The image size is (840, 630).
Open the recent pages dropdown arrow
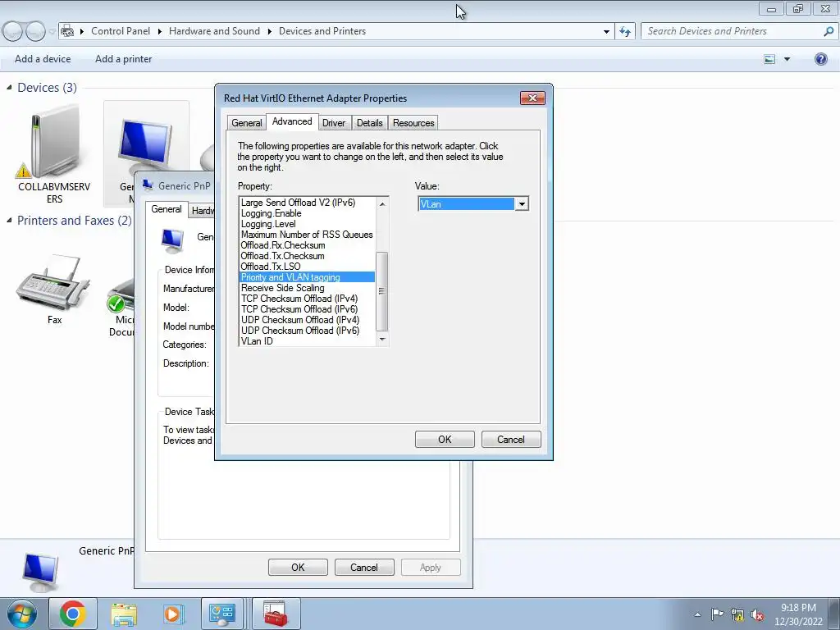(x=52, y=32)
